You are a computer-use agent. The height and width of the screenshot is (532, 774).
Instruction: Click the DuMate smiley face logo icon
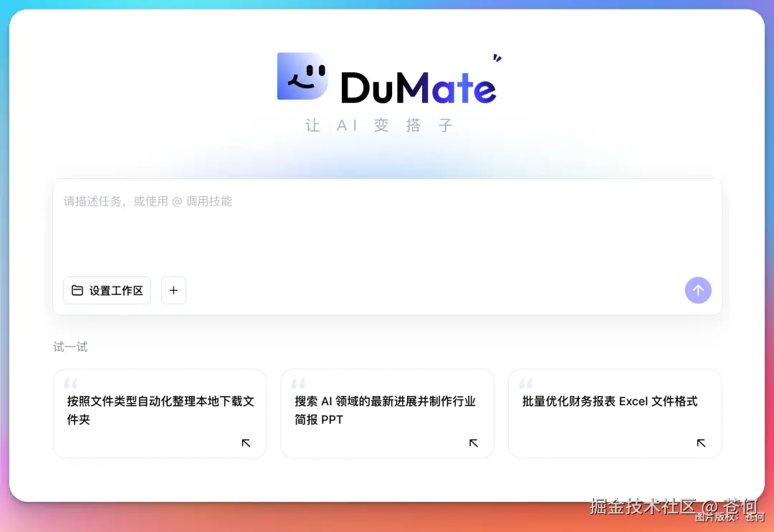tap(302, 75)
